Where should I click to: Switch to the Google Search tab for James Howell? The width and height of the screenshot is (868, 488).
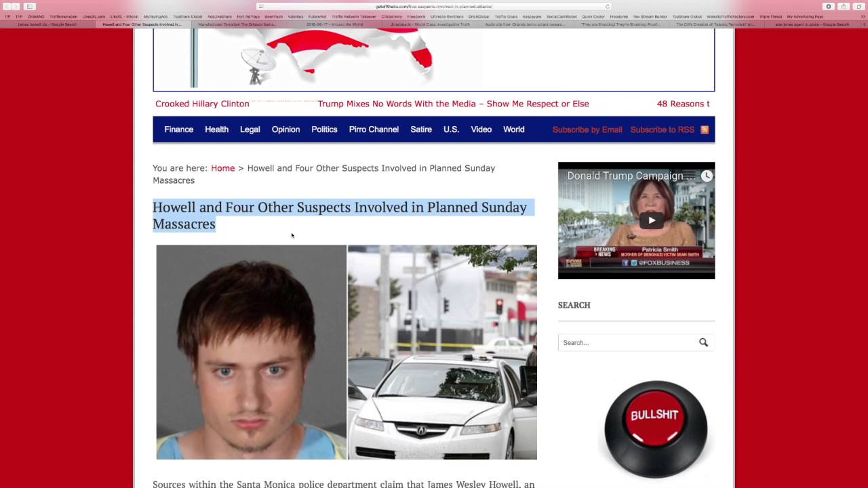[47, 24]
